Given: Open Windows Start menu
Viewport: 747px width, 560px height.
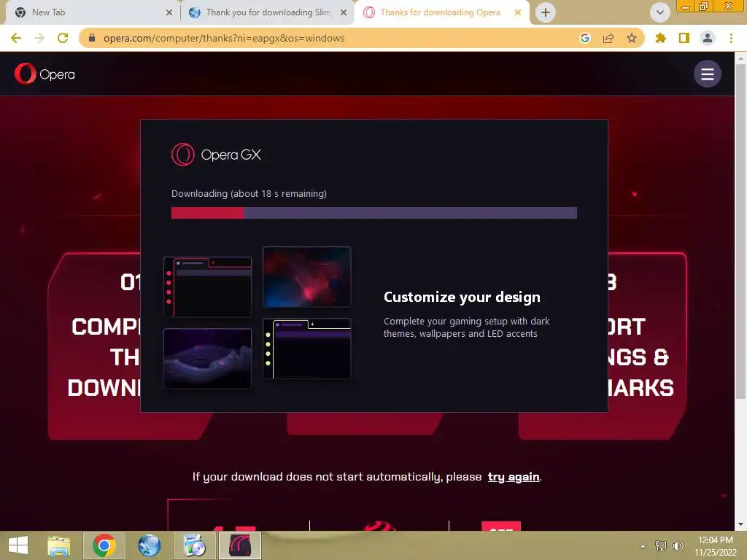Looking at the screenshot, I should pos(18,545).
